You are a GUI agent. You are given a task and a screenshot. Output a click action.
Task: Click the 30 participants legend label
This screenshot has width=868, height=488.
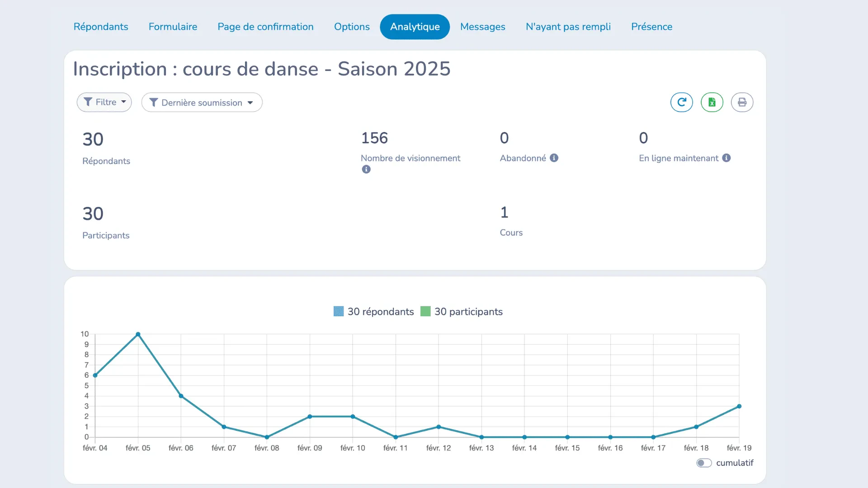(x=468, y=312)
